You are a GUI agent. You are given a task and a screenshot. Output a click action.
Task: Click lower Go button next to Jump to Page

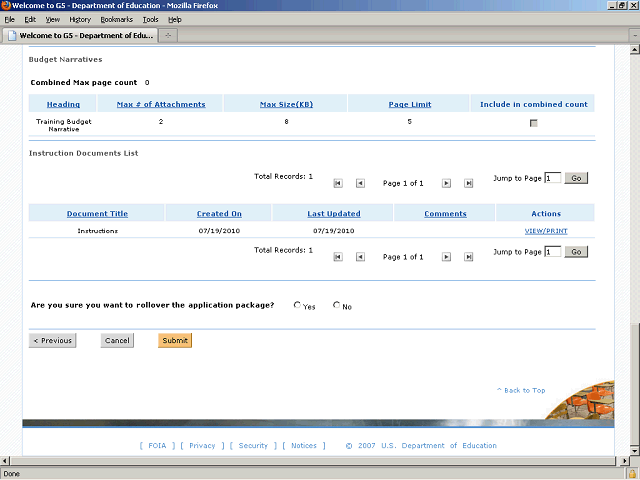[576, 252]
